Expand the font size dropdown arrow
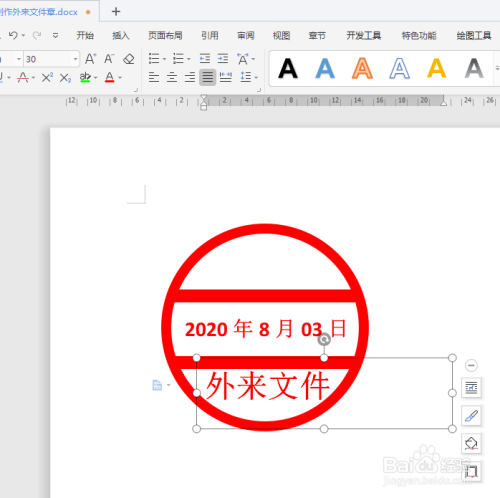The height and width of the screenshot is (498, 500). [x=76, y=59]
